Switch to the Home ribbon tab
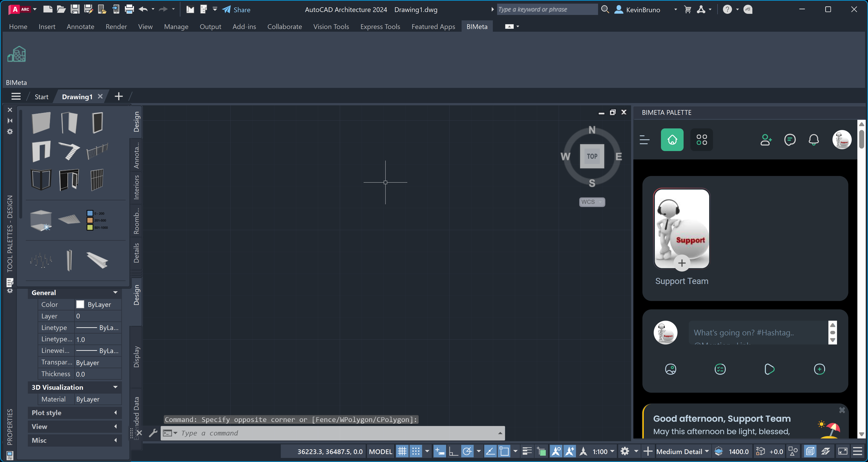This screenshot has width=868, height=462. click(x=18, y=27)
